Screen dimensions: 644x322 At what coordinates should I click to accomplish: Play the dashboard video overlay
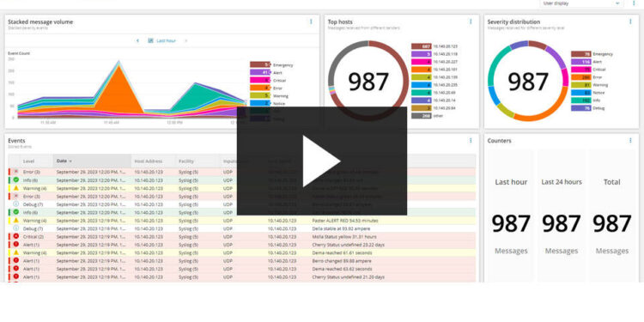tap(322, 161)
